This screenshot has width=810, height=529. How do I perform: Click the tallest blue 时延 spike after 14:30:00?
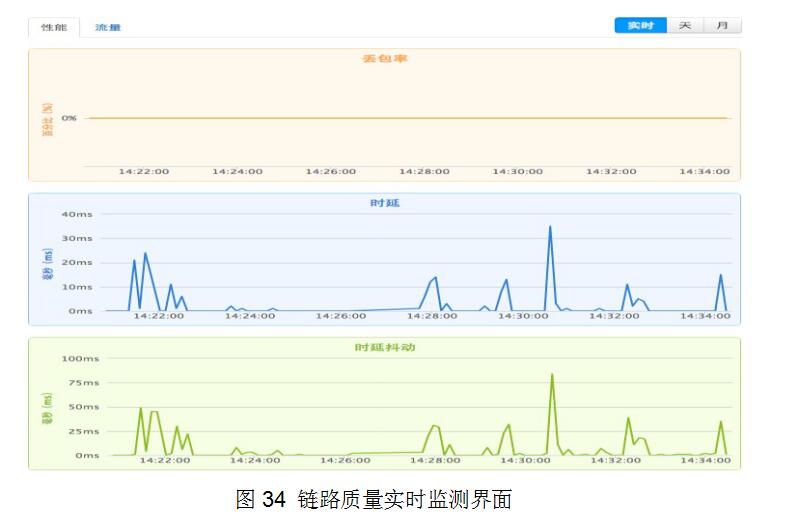point(550,228)
